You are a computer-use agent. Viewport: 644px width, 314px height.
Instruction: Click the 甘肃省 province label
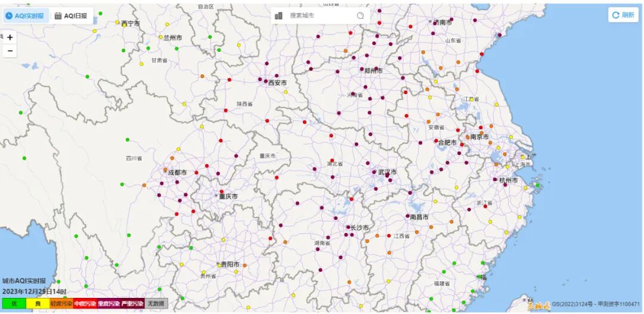[x=159, y=60]
